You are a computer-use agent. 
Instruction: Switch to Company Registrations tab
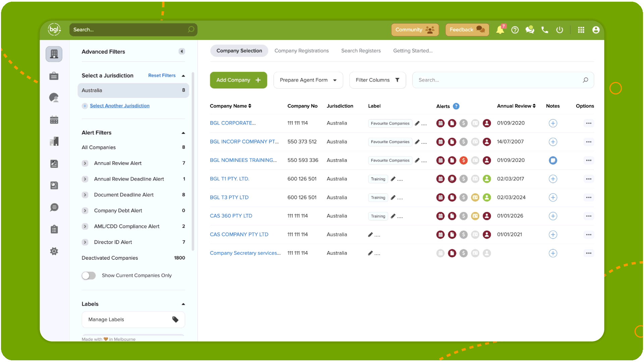point(302,51)
